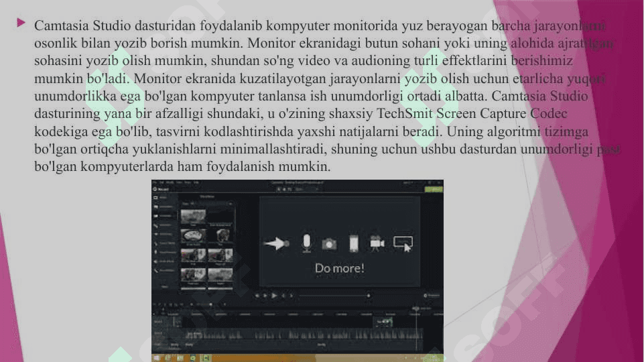Image resolution: width=644 pixels, height=362 pixels.
Task: Click the Paste icon on timeline toolbar
Action: click(x=176, y=304)
